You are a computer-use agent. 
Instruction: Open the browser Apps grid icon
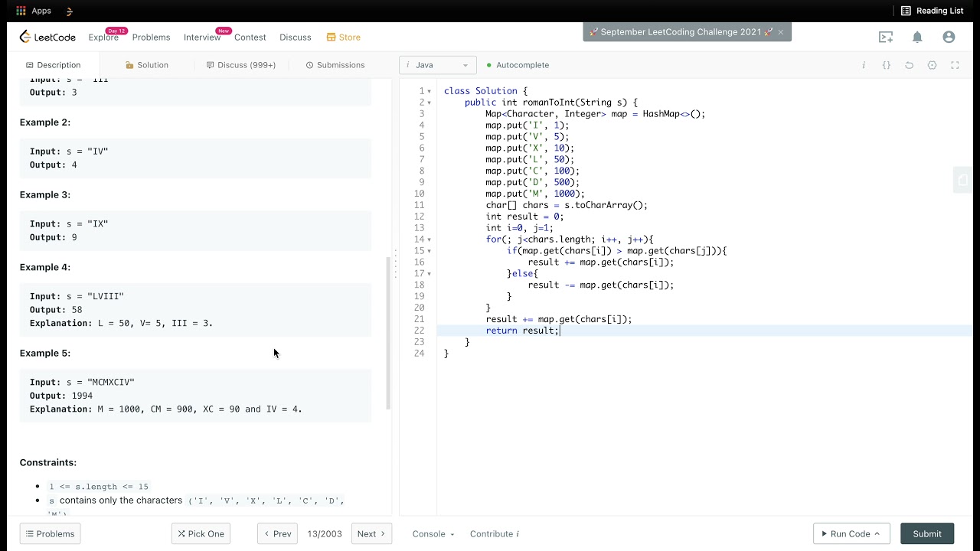click(x=21, y=11)
